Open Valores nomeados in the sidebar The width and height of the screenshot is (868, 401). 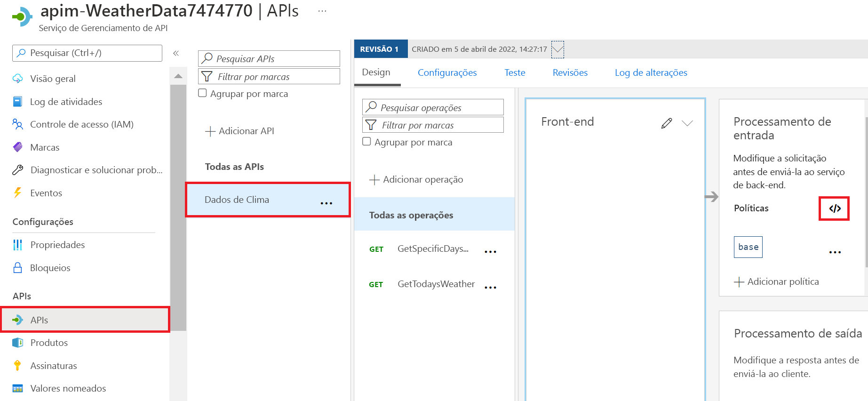tap(68, 388)
